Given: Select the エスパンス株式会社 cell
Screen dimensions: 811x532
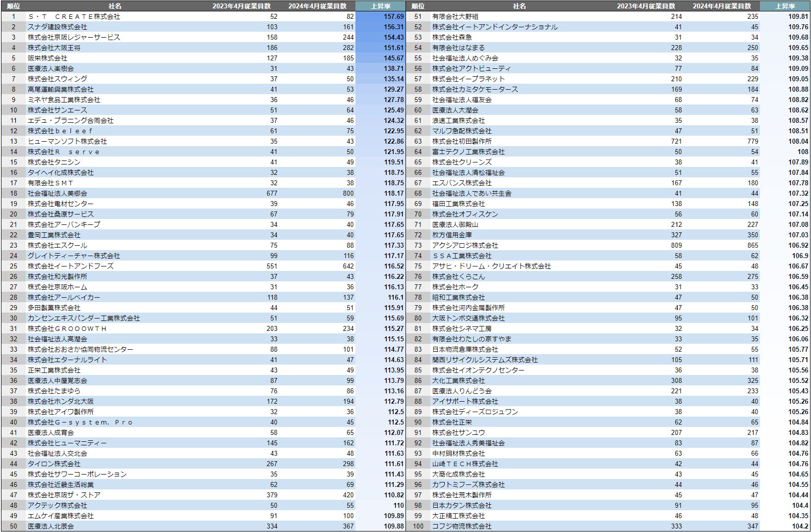Looking at the screenshot, I should point(462,183).
